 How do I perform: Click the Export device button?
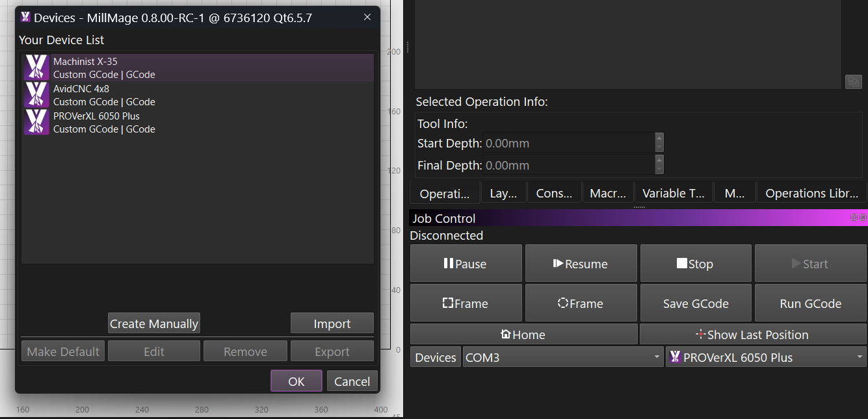point(332,351)
